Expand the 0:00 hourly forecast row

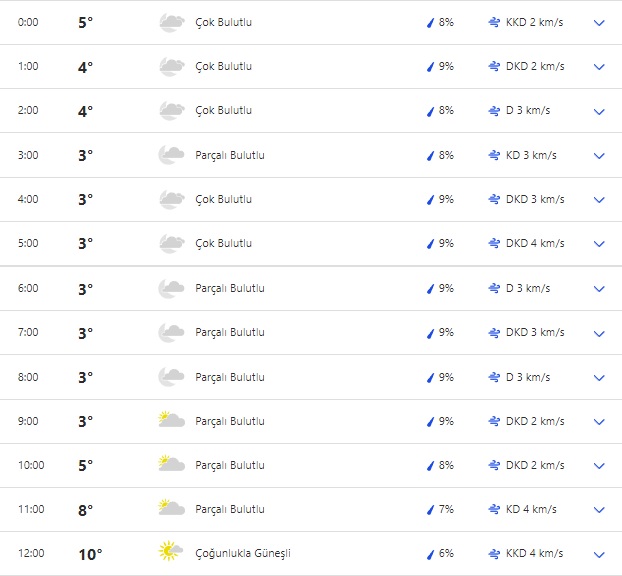(599, 22)
